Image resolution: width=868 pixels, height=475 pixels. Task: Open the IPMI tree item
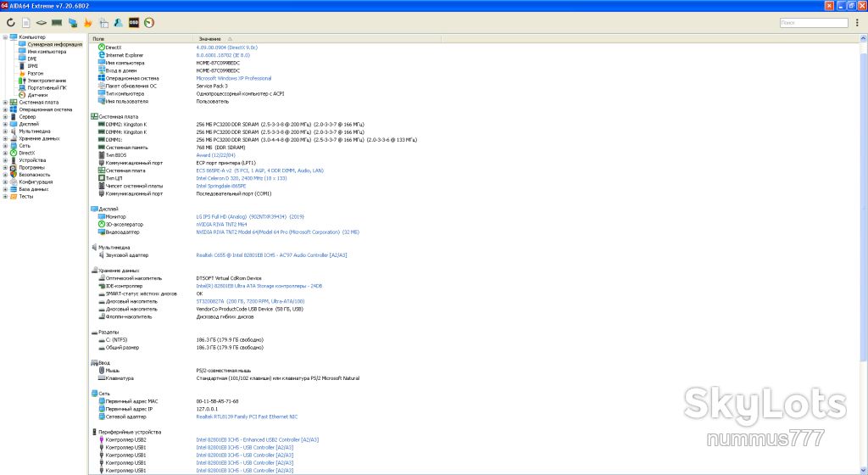coord(33,66)
